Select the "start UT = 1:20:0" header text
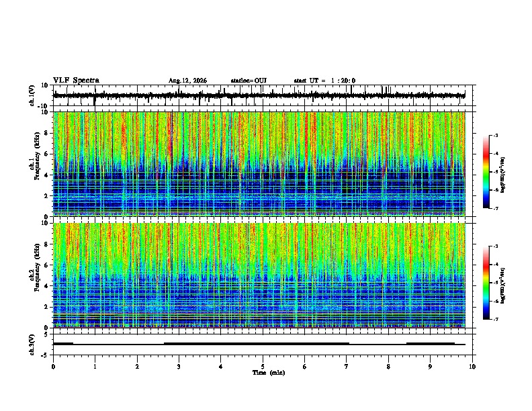532x411 pixels. [324, 81]
